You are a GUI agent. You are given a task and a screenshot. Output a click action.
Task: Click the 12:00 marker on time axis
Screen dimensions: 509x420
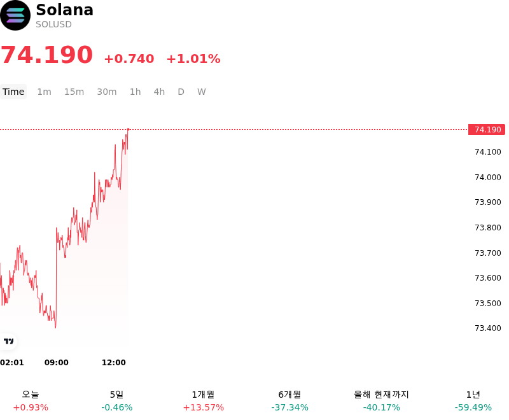click(x=114, y=363)
